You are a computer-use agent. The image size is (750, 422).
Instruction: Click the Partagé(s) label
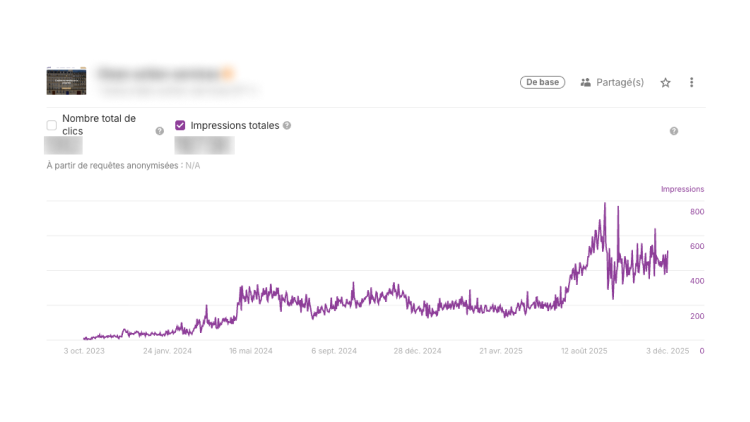coord(620,82)
